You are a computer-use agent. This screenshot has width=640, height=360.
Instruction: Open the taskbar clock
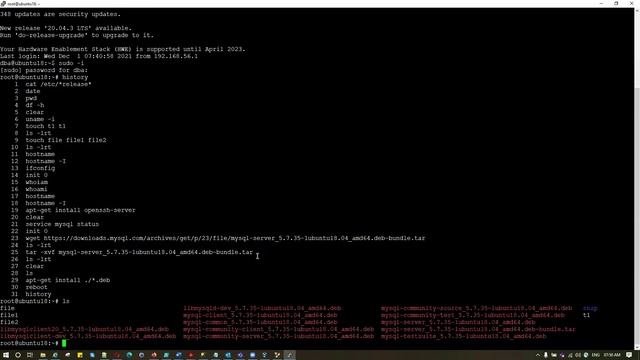click(612, 355)
